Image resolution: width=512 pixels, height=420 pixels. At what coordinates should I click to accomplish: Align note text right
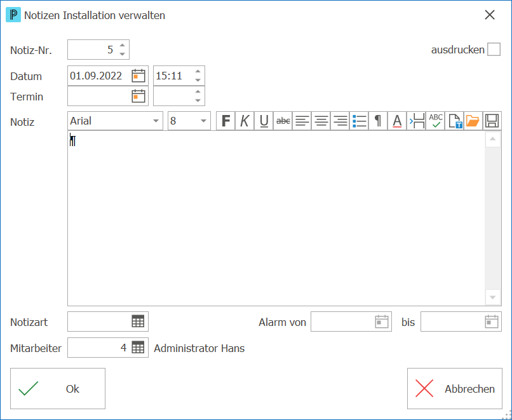pos(340,121)
